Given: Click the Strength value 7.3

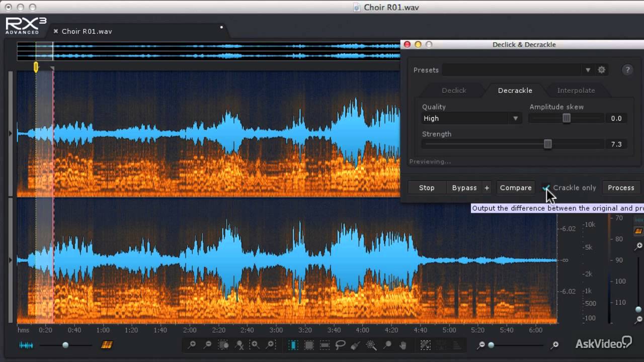Looking at the screenshot, I should 616,144.
